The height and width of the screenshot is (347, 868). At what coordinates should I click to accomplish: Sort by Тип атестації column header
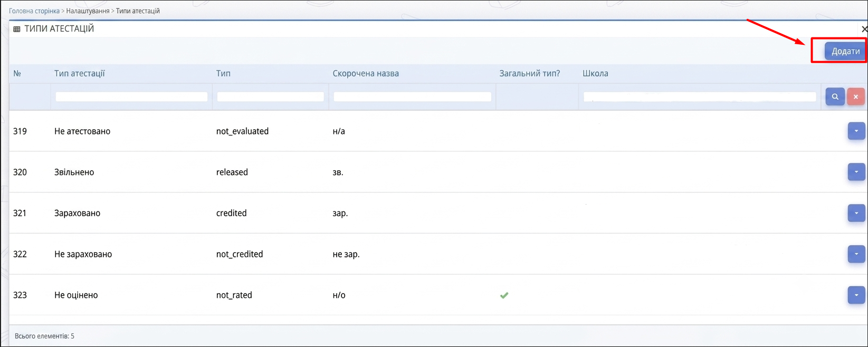tap(80, 73)
